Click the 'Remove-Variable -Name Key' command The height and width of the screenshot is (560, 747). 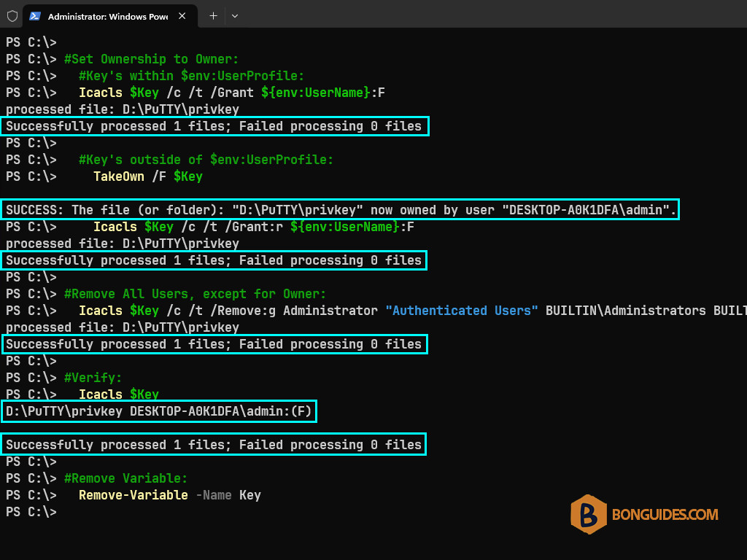click(x=169, y=495)
